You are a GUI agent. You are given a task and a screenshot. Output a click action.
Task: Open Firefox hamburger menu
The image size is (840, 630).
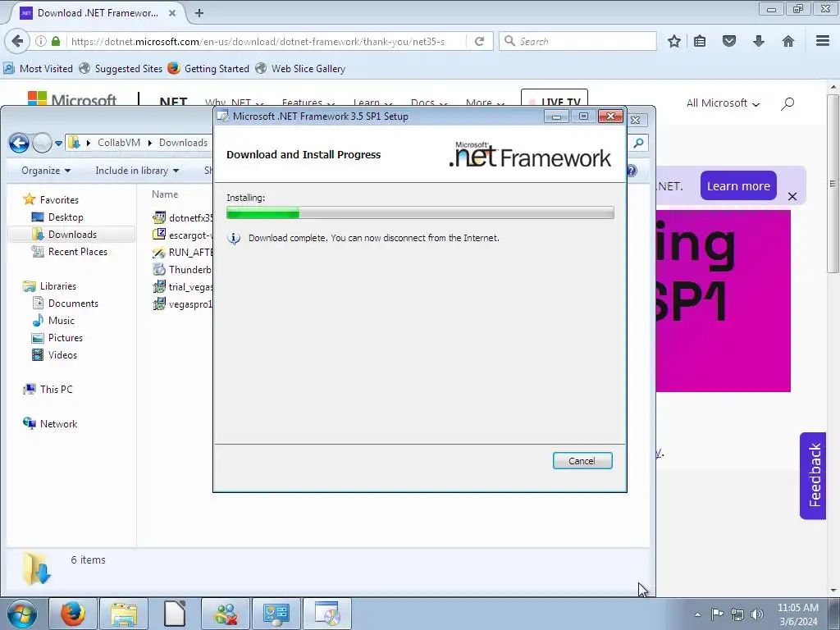pyautogui.click(x=823, y=41)
